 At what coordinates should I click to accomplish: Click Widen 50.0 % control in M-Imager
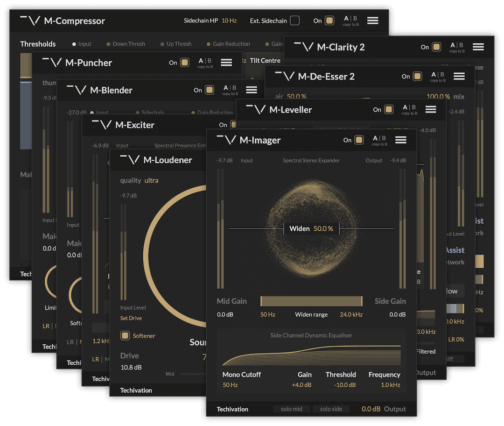point(311,228)
